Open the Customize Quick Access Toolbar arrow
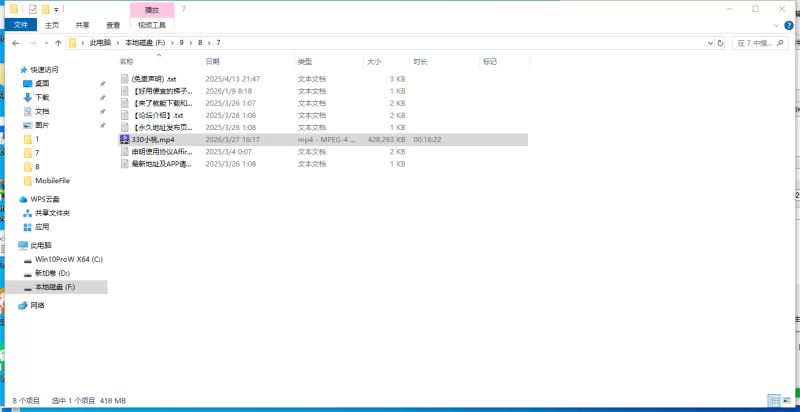Viewport: 800px width, 412px height. tap(56, 9)
